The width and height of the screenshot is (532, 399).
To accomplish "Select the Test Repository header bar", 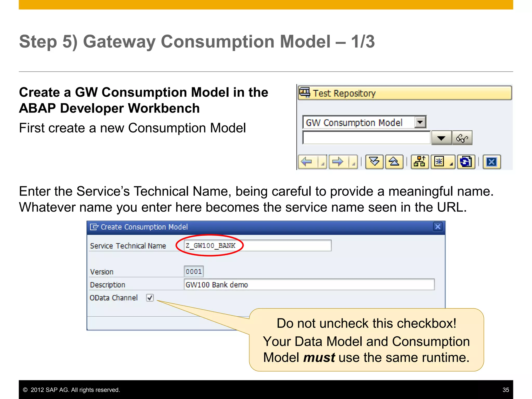I will tap(405, 93).
